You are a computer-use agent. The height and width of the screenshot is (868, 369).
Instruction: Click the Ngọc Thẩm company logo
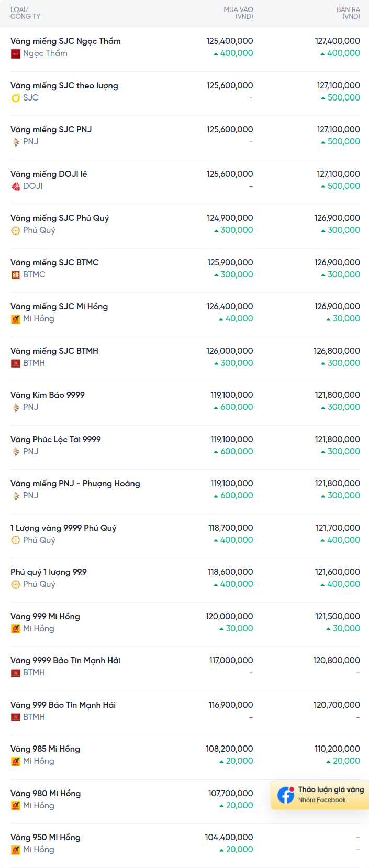(16, 53)
